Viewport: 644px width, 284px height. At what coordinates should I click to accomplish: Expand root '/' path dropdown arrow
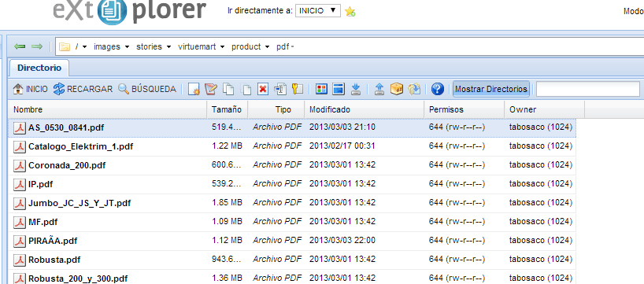pyautogui.click(x=84, y=46)
